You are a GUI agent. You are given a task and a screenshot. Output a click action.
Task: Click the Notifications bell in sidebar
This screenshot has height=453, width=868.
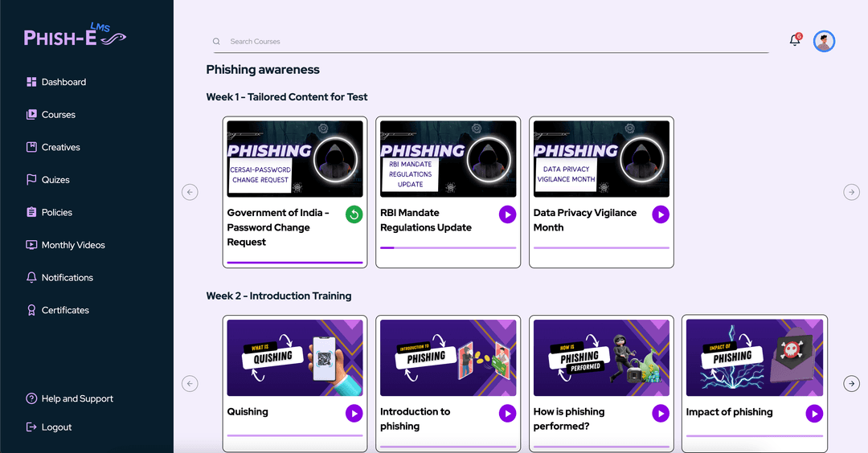[x=31, y=278]
